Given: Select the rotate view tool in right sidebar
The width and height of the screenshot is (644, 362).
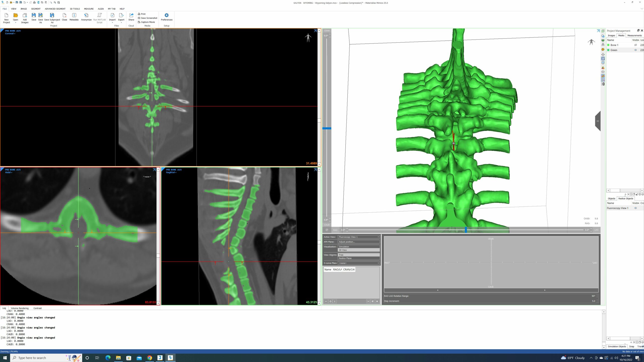Looking at the screenshot, I should [x=603, y=59].
